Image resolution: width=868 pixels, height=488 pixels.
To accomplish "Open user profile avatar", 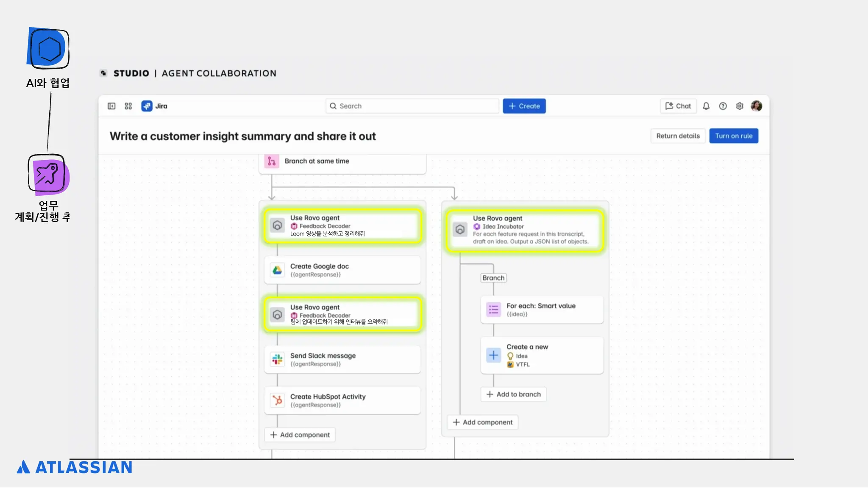I will tap(757, 106).
